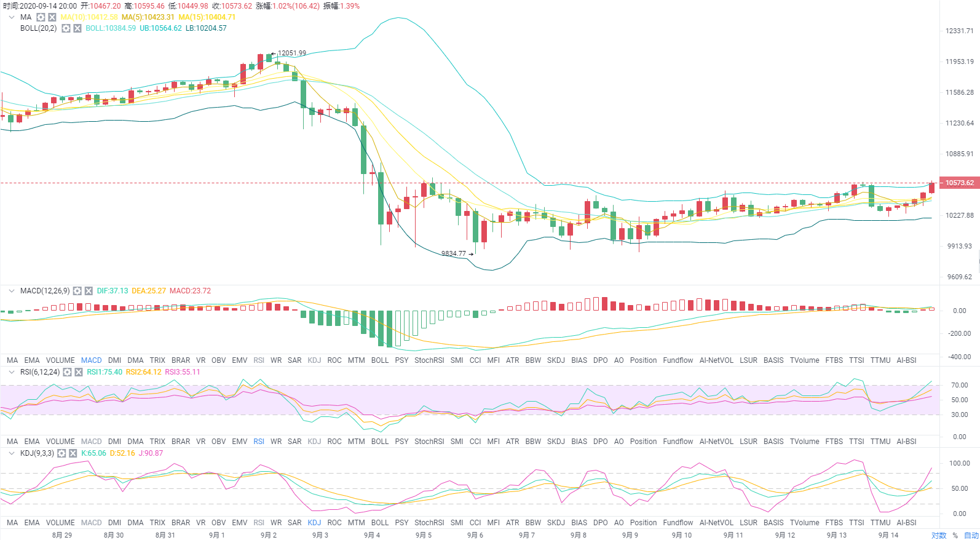This screenshot has width=980, height=540.
Task: Select Fundflow tab in MACD panel tab bar
Action: (x=678, y=360)
